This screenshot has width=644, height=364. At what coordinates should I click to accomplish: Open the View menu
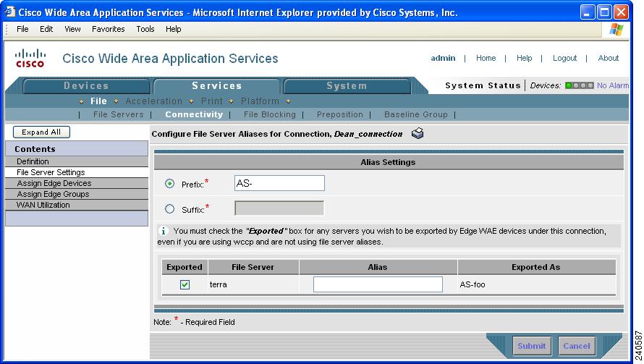pos(72,29)
